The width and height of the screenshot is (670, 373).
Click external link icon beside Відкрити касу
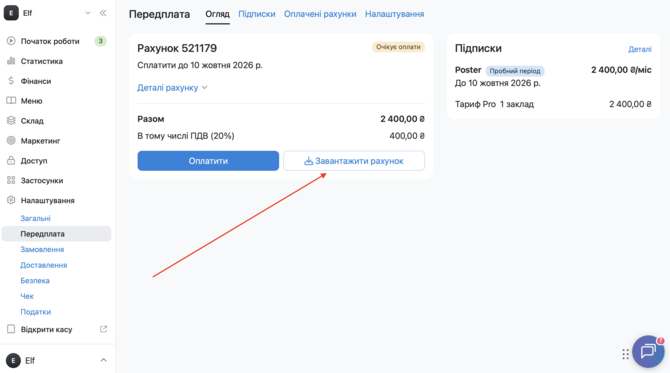103,329
